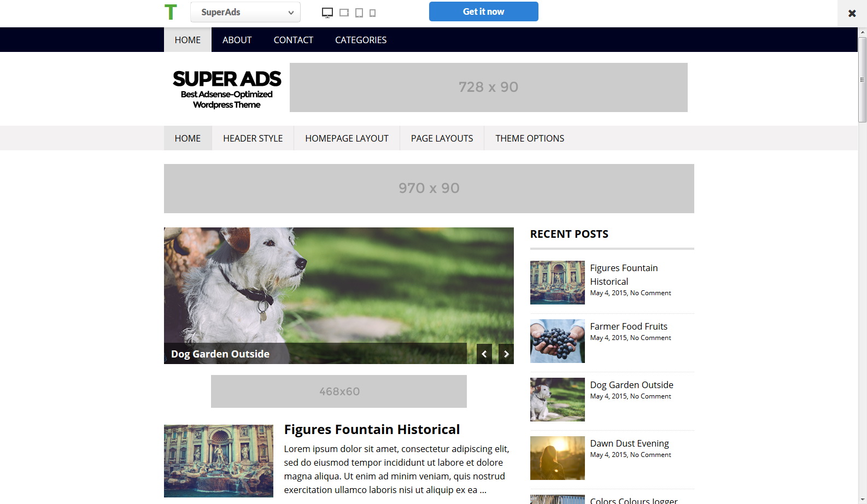Image resolution: width=867 pixels, height=504 pixels.
Task: Open Figures Fountain Historical in Recent Posts
Action: pos(624,274)
